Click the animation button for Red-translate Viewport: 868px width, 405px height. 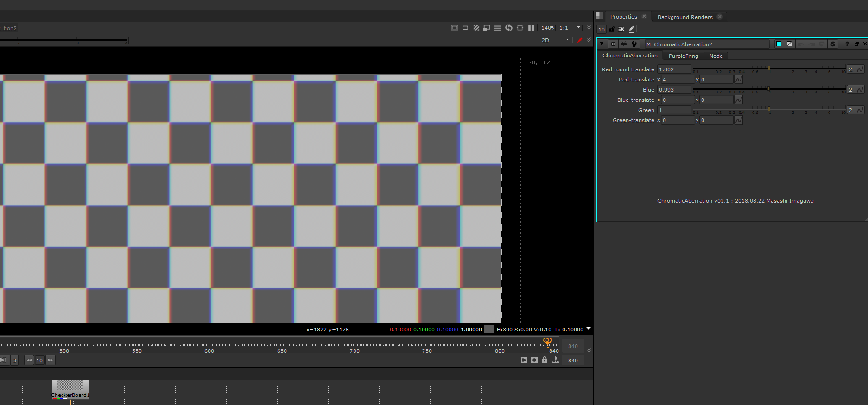tap(739, 80)
